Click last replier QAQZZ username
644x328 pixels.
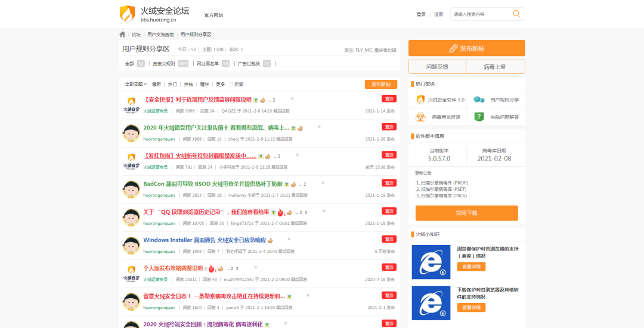pos(229,111)
